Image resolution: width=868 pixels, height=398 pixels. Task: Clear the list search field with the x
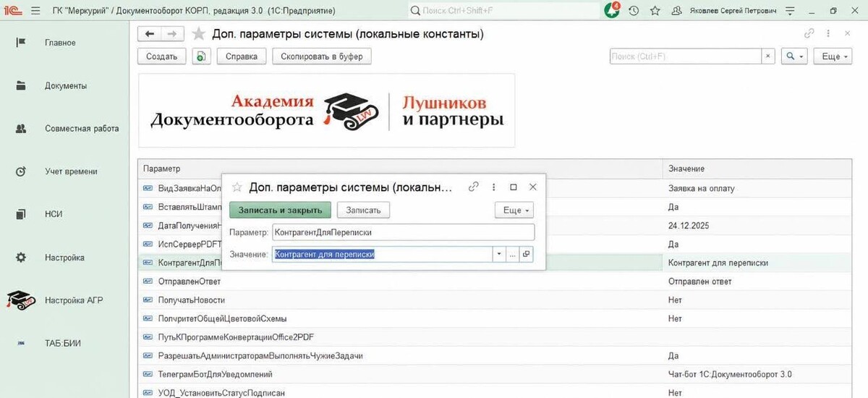(x=768, y=56)
